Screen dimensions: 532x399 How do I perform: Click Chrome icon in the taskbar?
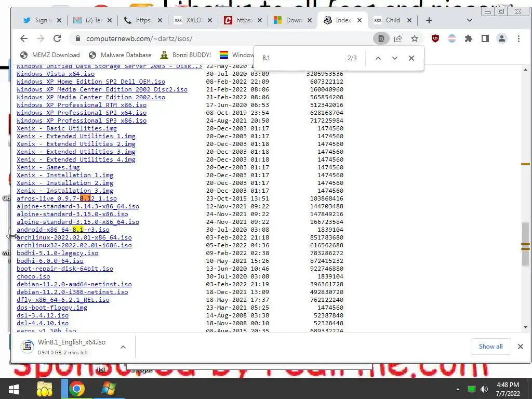(x=77, y=389)
